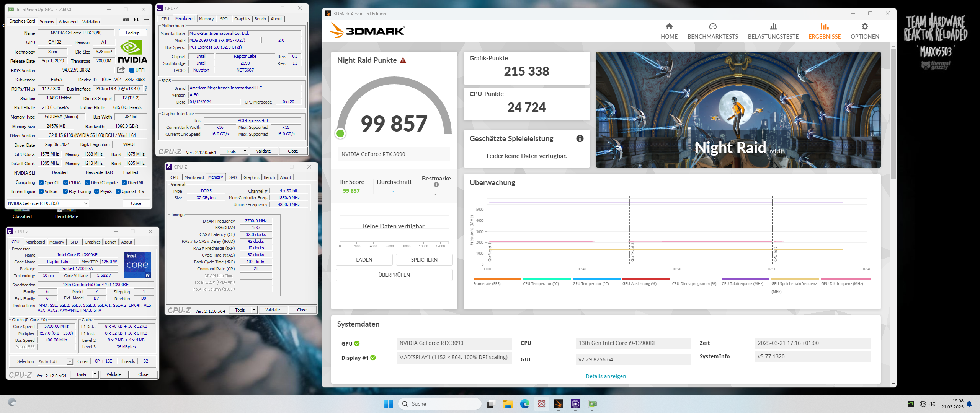Open the 3DMark Home icon
The image size is (980, 413).
click(669, 26)
